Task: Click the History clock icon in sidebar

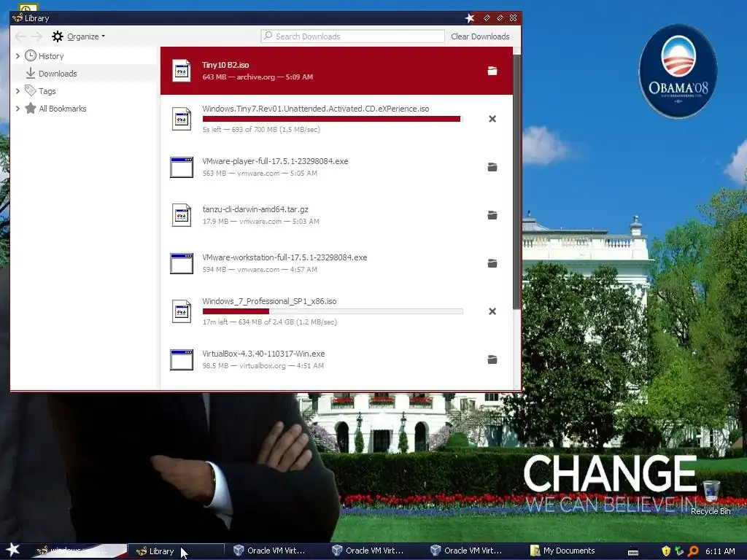Action: tap(31, 55)
